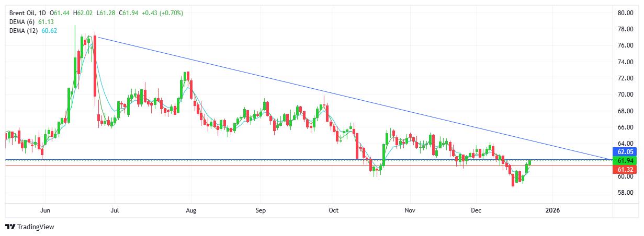Screen dimensions: 644x236
Task: Click the Jun label on time axis
Action: point(45,210)
